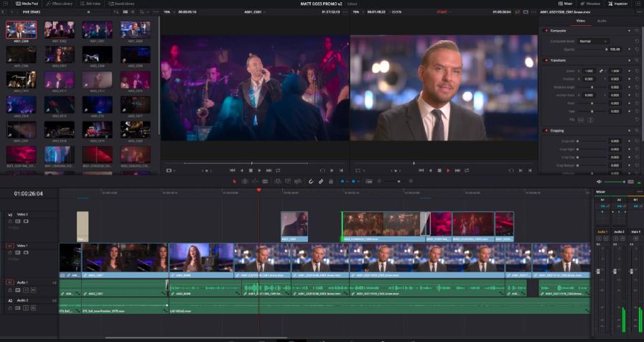This screenshot has width=644, height=342.
Task: Select the A001_C004 clip thumbnail
Action: click(21, 30)
